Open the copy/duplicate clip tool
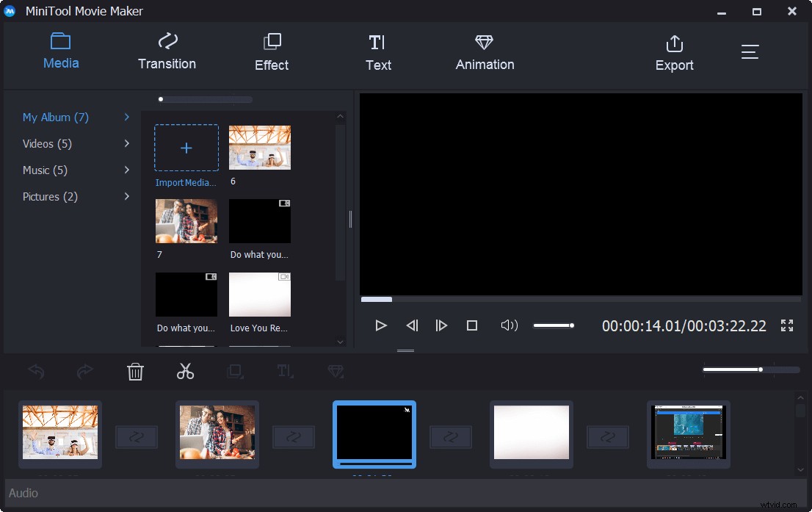Screen dimensions: 812x512 click(235, 372)
